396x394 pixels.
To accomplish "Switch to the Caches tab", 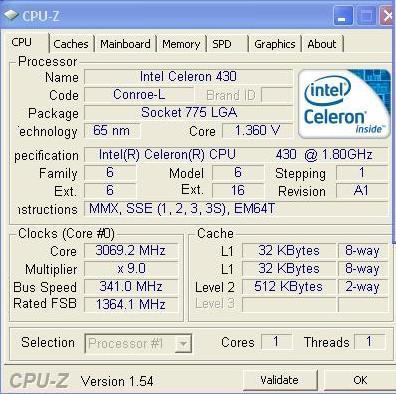I will point(71,44).
